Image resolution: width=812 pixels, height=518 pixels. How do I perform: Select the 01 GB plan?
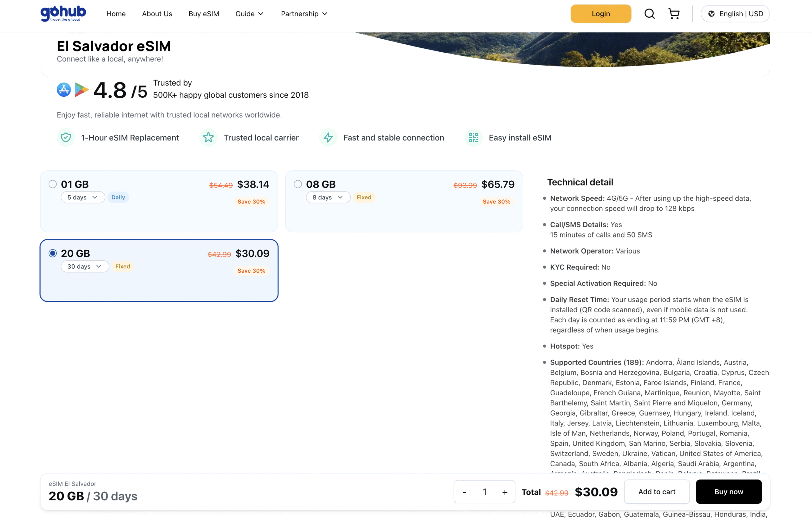(x=53, y=184)
